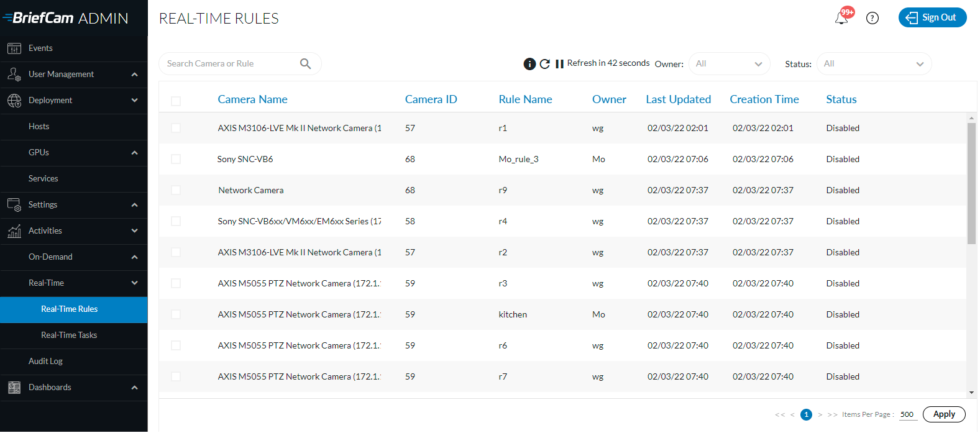Click the Sign Out button
The height and width of the screenshot is (433, 980).
coord(932,17)
